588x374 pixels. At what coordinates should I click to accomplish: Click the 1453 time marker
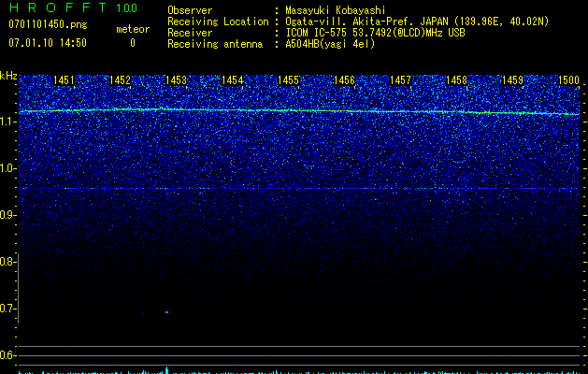176,80
